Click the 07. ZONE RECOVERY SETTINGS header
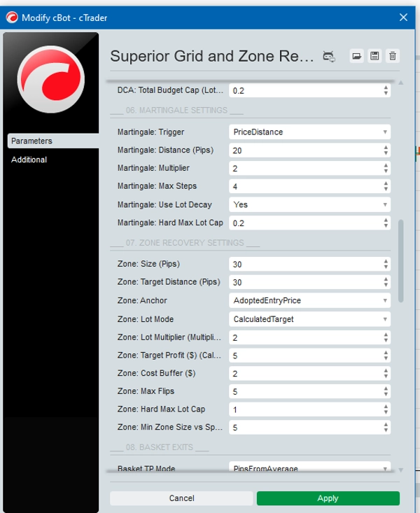The image size is (420, 513). tap(185, 243)
